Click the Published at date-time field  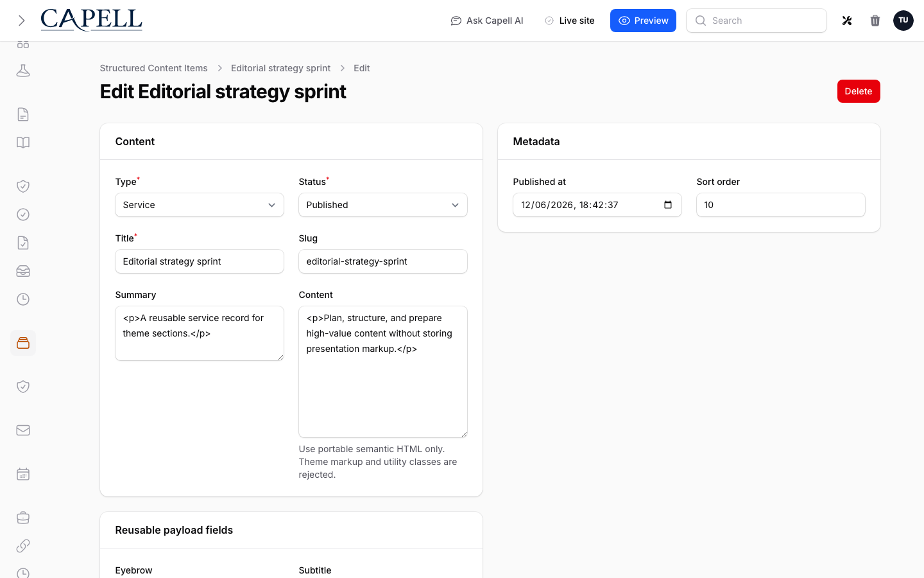pyautogui.click(x=597, y=205)
